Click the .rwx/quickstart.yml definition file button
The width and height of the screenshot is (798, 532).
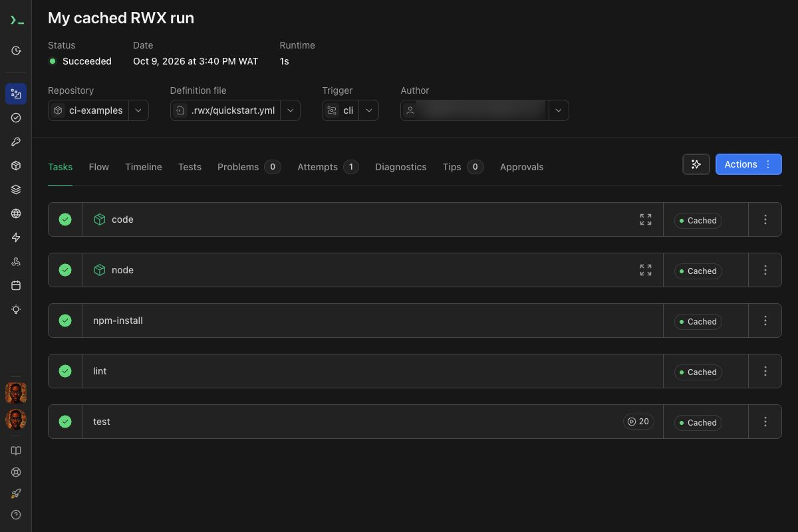(225, 110)
